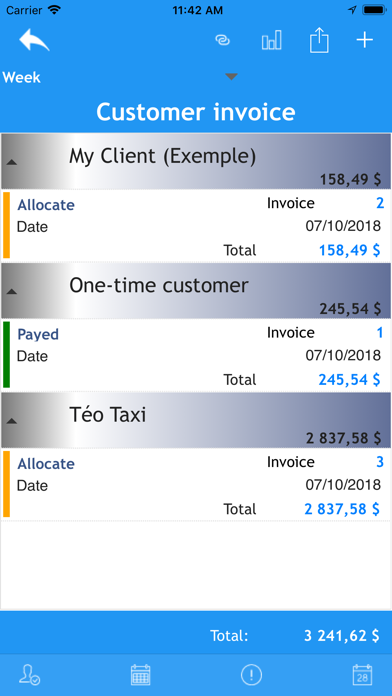Viewport: 392px width, 696px height.
Task: Tap the exclamation alert tab icon
Action: [x=251, y=675]
